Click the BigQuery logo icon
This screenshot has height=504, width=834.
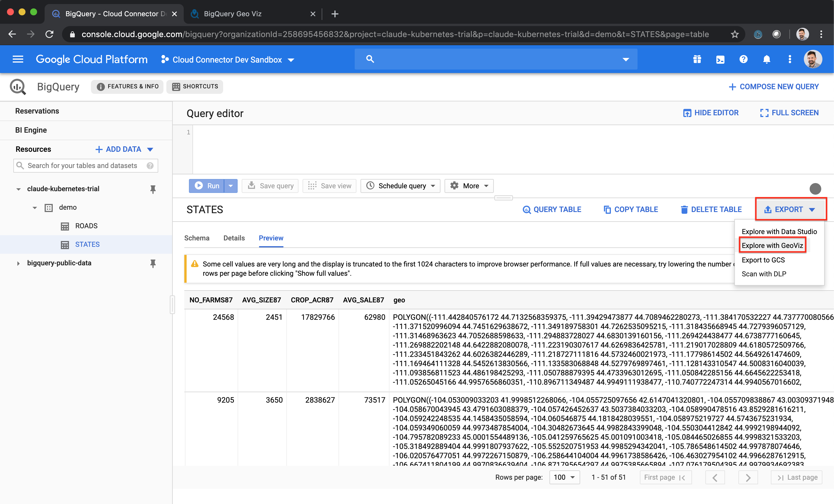(x=18, y=87)
